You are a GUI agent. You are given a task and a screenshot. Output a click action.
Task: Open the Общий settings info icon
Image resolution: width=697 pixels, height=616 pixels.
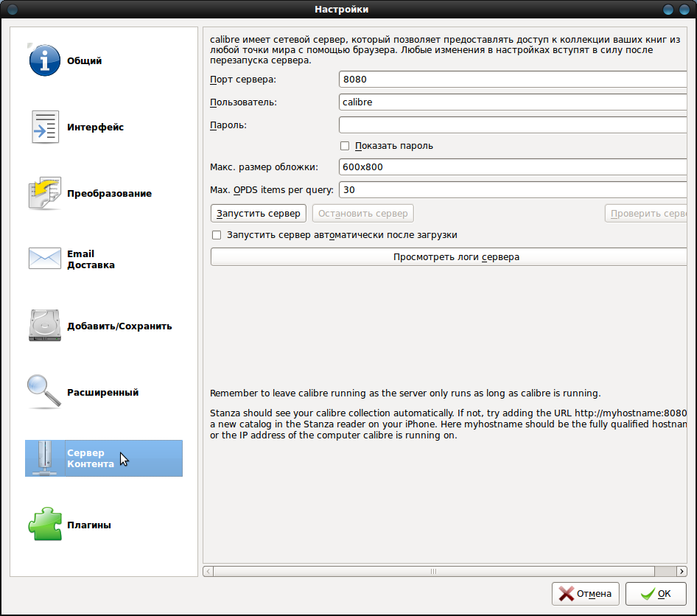[x=44, y=60]
